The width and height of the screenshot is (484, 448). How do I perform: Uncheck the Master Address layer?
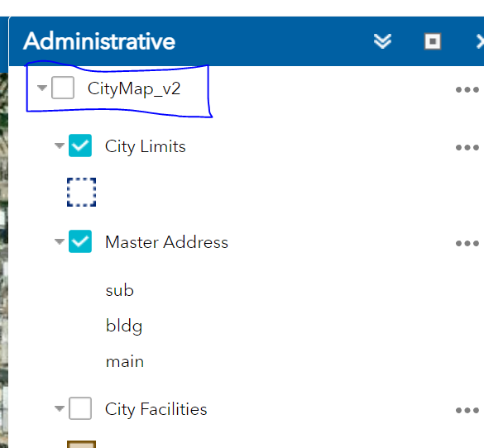tap(80, 241)
